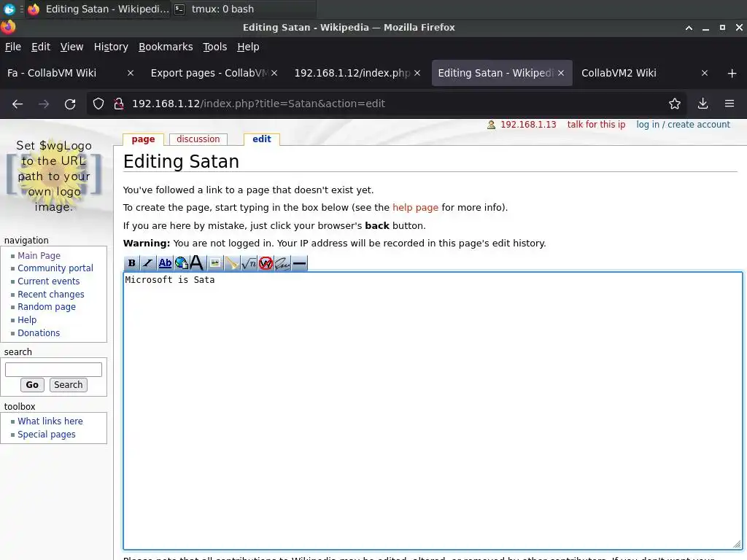Select the wiki 'discussion' tab
747x560 pixels.
[x=198, y=139]
